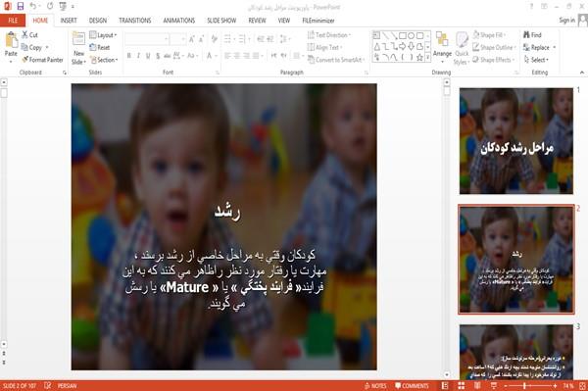Add a New Slide
Screen dimensions: 588x391
coord(78,48)
